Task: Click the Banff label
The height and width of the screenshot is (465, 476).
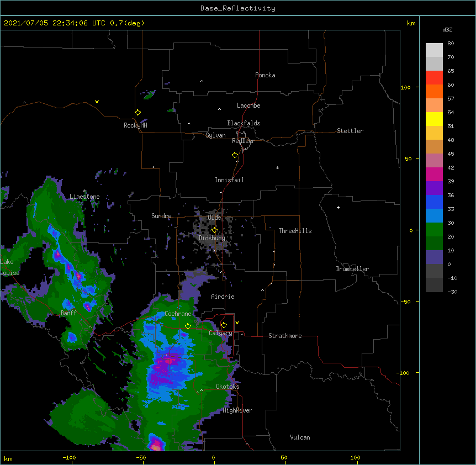Action: tap(68, 313)
